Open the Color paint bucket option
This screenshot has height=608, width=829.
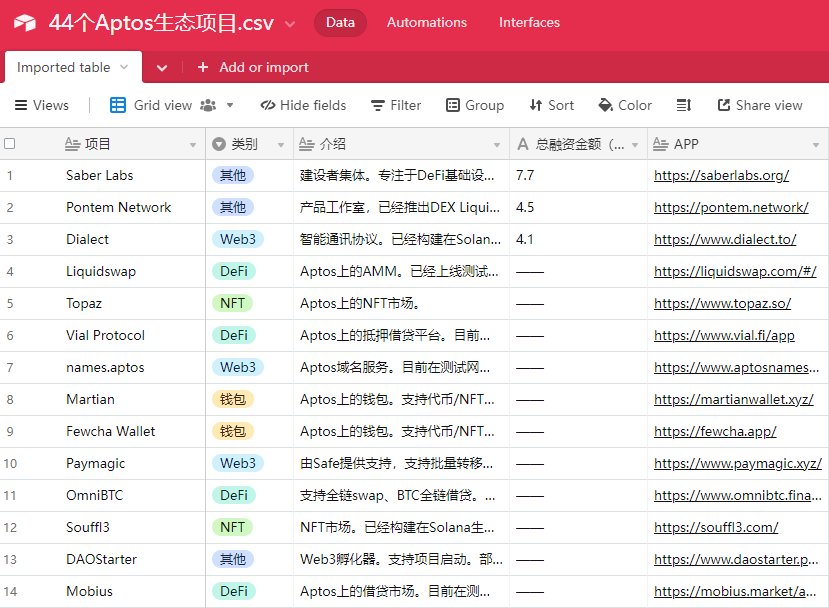625,105
